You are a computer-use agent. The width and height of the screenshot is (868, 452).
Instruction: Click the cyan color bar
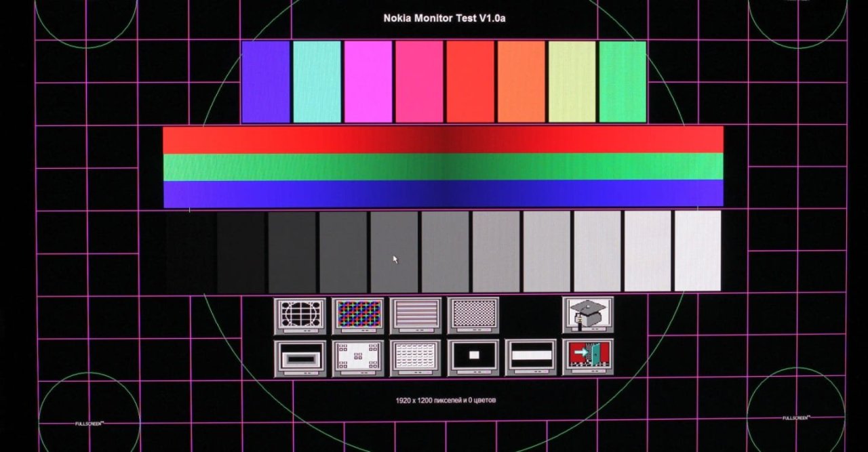pyautogui.click(x=317, y=81)
